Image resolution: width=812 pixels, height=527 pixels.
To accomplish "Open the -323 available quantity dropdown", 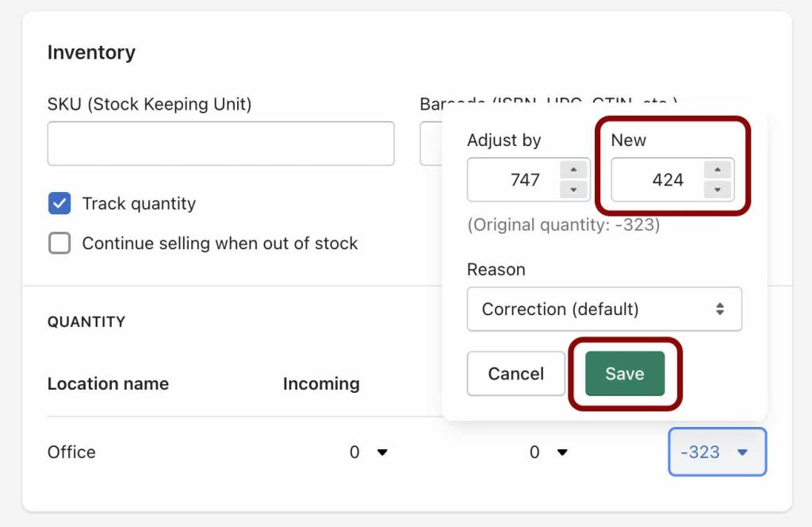I will (x=717, y=452).
